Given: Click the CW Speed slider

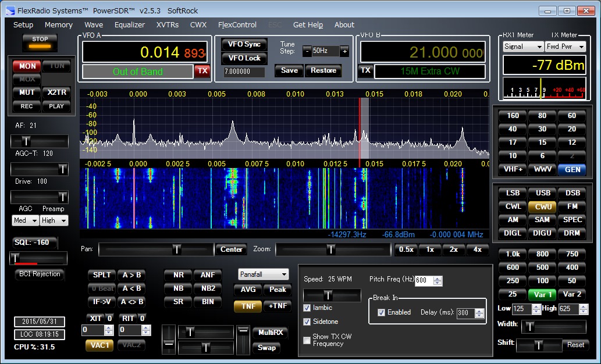Looking at the screenshot, I should pyautogui.click(x=332, y=295).
